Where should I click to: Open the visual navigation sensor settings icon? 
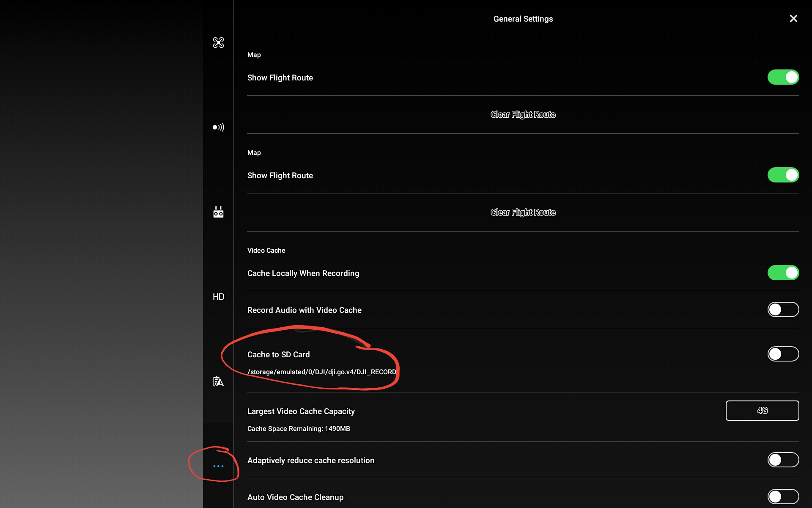tap(218, 127)
